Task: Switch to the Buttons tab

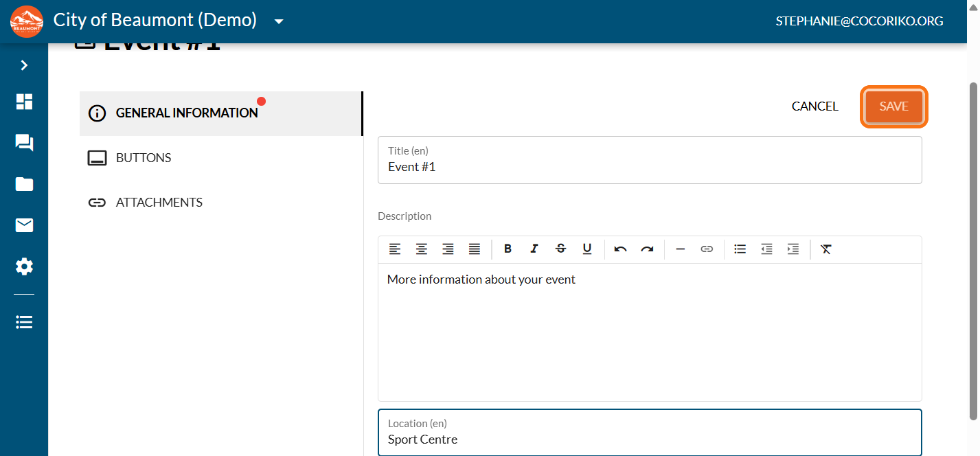Action: point(144,158)
